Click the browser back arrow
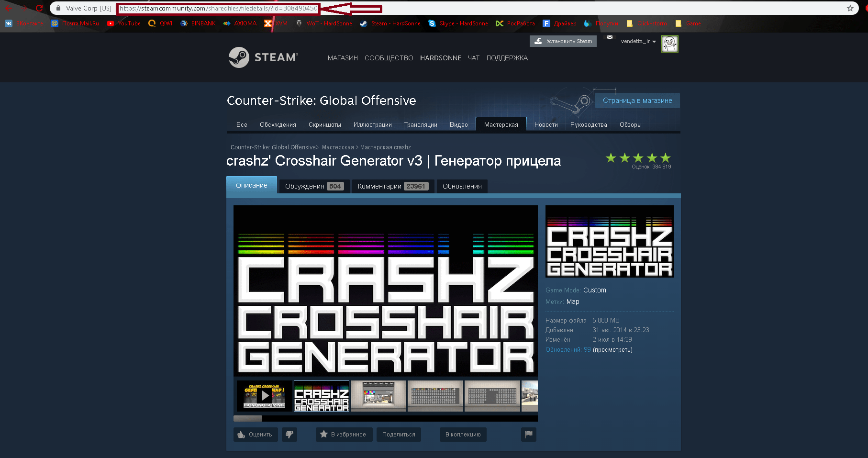Screen dimensions: 868x458 9,8
